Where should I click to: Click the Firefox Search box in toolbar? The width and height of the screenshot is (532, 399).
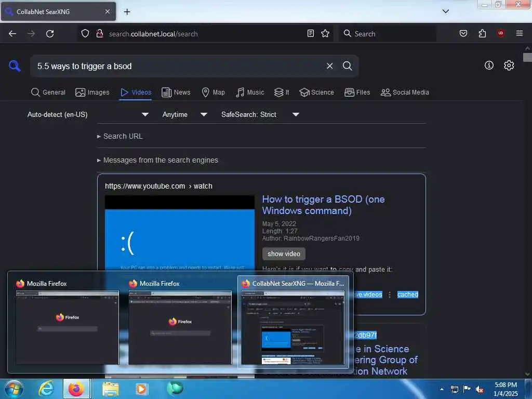388,34
